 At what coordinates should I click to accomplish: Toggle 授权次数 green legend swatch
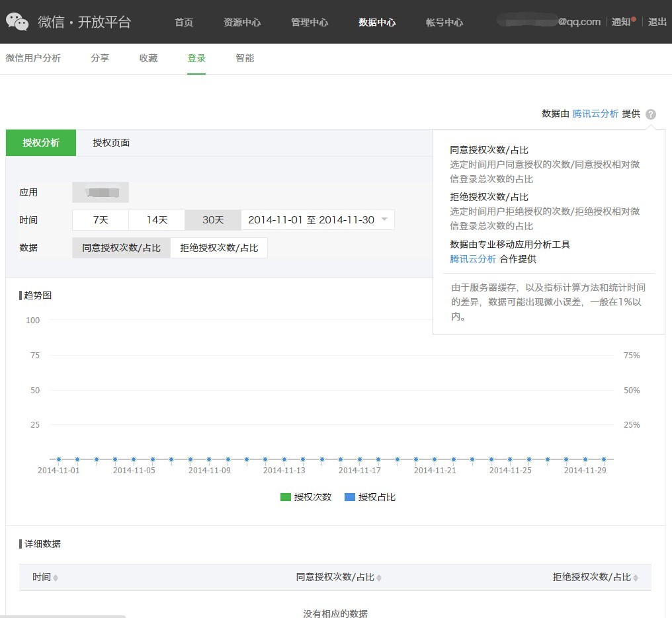pos(286,497)
